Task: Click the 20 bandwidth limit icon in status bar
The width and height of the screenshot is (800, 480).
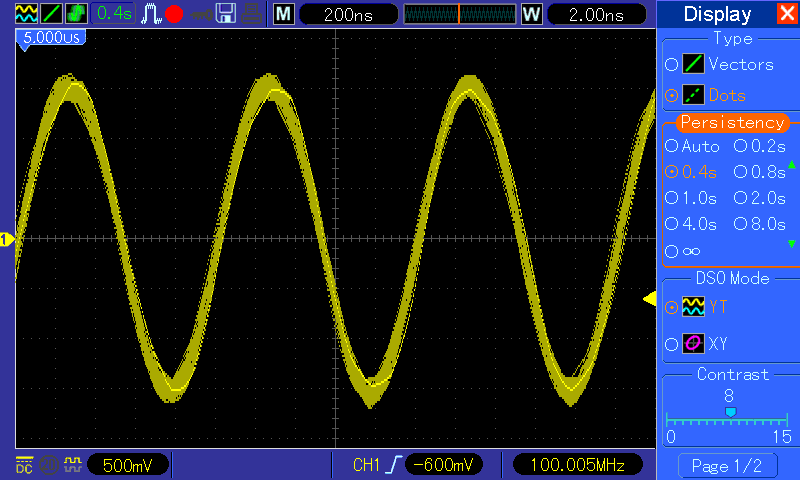Action: [49, 465]
